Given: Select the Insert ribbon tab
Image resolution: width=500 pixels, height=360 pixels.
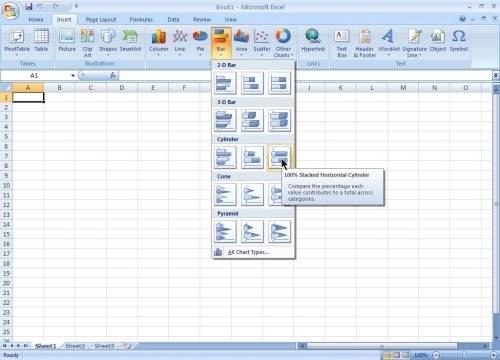Looking at the screenshot, I should point(64,20).
